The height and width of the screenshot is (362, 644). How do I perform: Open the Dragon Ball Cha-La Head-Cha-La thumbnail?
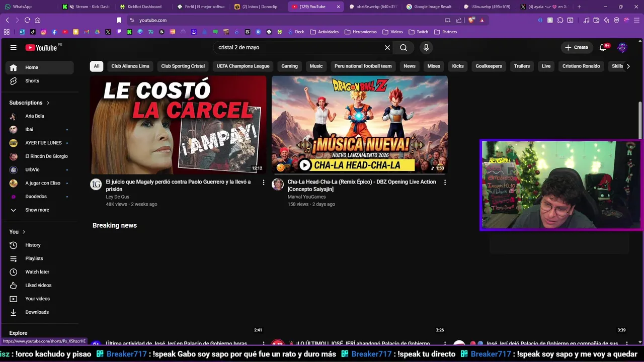360,125
